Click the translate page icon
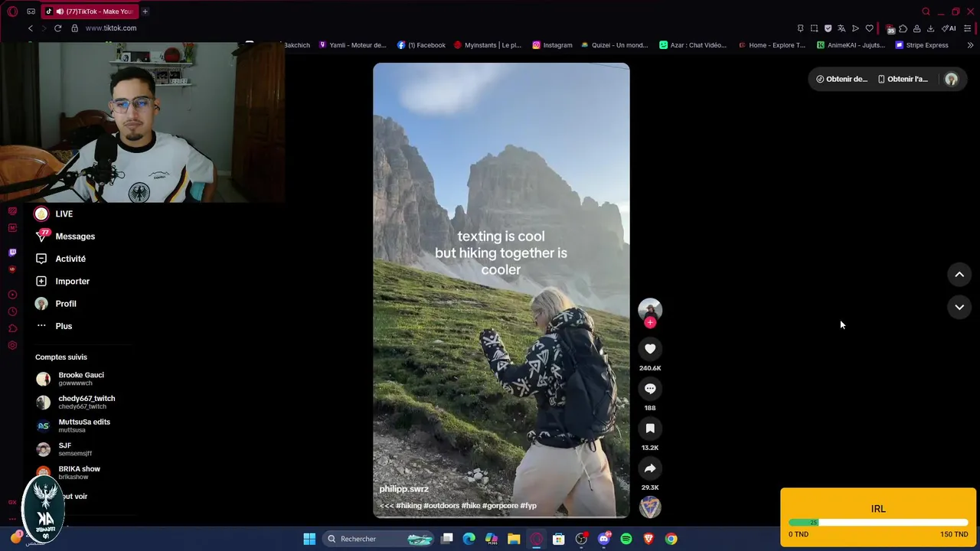The image size is (980, 551). click(x=841, y=28)
